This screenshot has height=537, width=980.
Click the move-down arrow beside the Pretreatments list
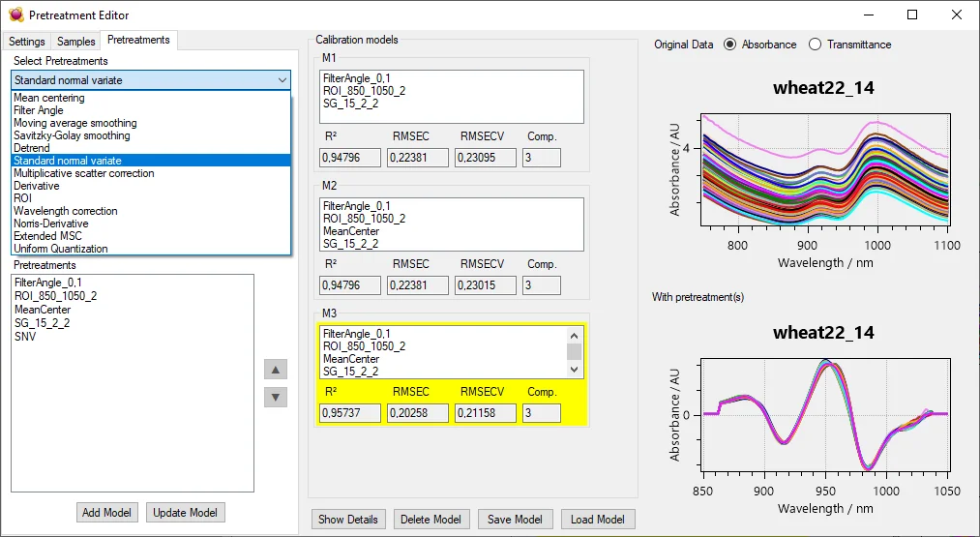[276, 397]
